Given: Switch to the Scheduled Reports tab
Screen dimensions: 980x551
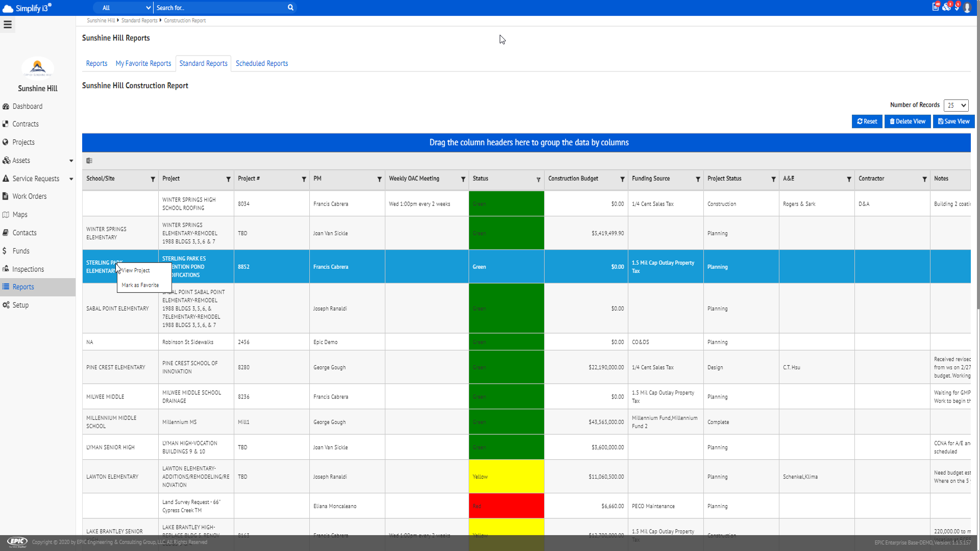Looking at the screenshot, I should [262, 64].
